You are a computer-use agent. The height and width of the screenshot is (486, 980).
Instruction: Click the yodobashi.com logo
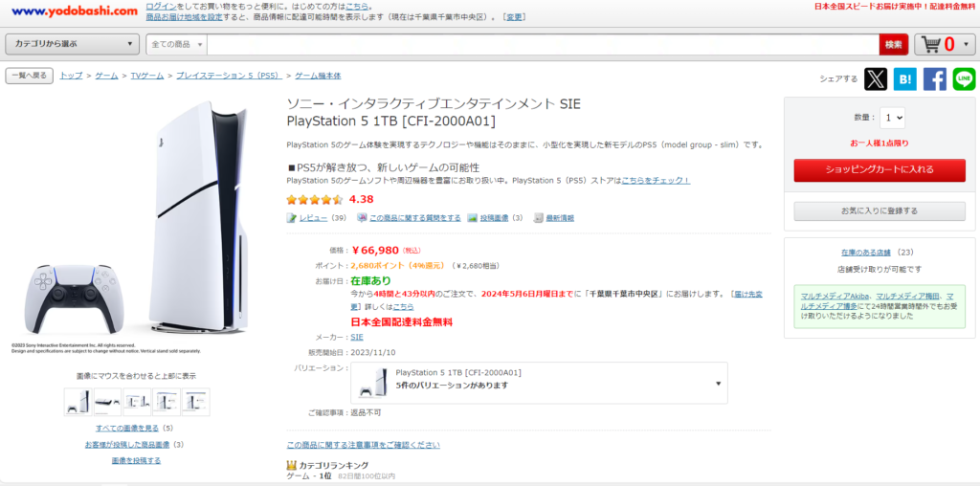tap(75, 11)
